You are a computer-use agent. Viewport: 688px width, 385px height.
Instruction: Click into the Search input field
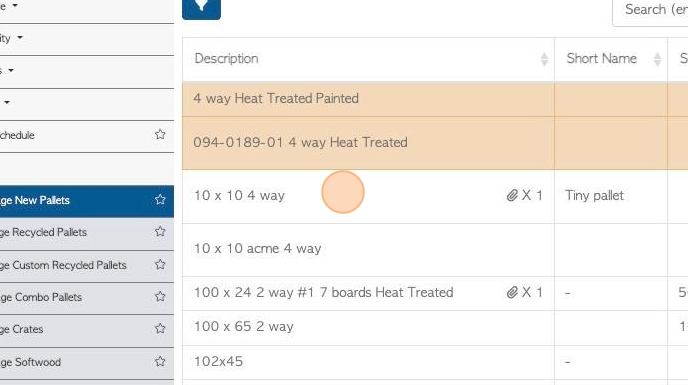[650, 11]
